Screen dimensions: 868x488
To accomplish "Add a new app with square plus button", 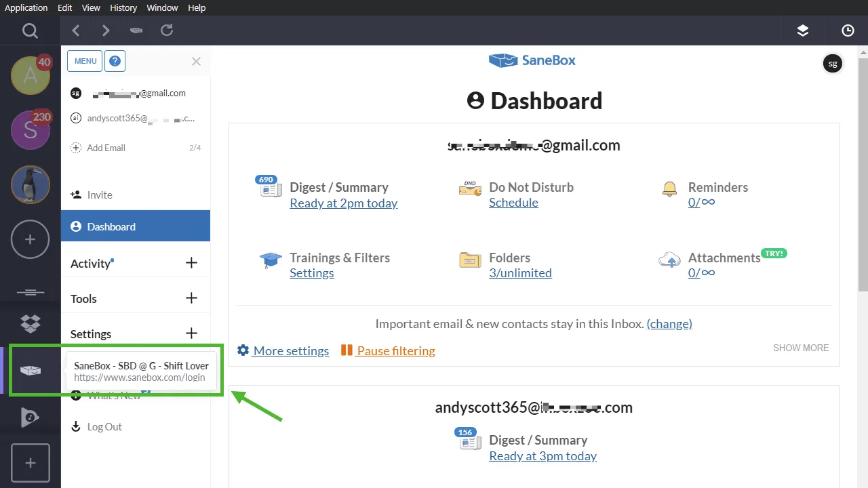I will click(x=31, y=463).
